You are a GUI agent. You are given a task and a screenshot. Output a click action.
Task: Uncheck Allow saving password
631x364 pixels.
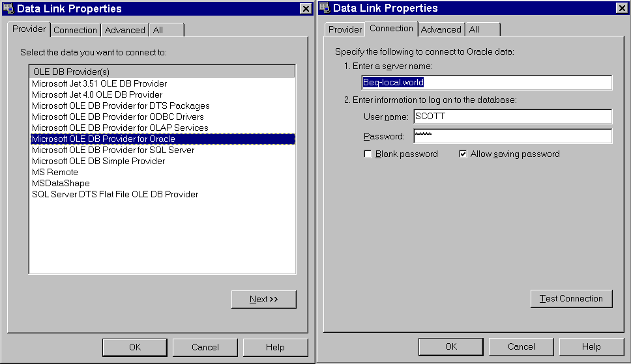tap(463, 154)
